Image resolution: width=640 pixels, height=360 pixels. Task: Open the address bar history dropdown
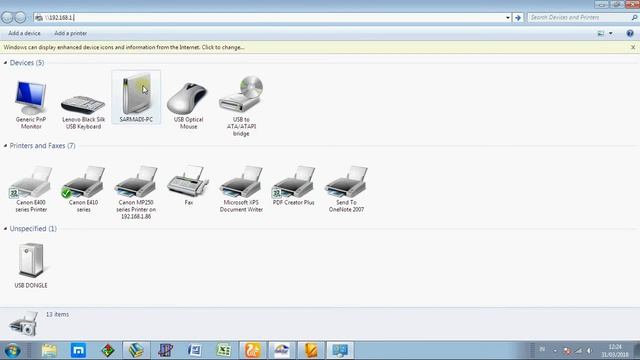[x=508, y=18]
